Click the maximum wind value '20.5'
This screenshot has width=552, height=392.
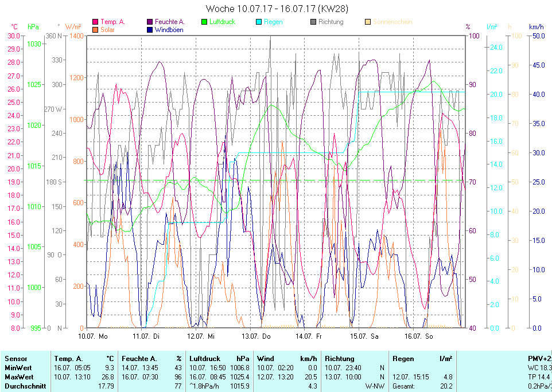tap(311, 377)
